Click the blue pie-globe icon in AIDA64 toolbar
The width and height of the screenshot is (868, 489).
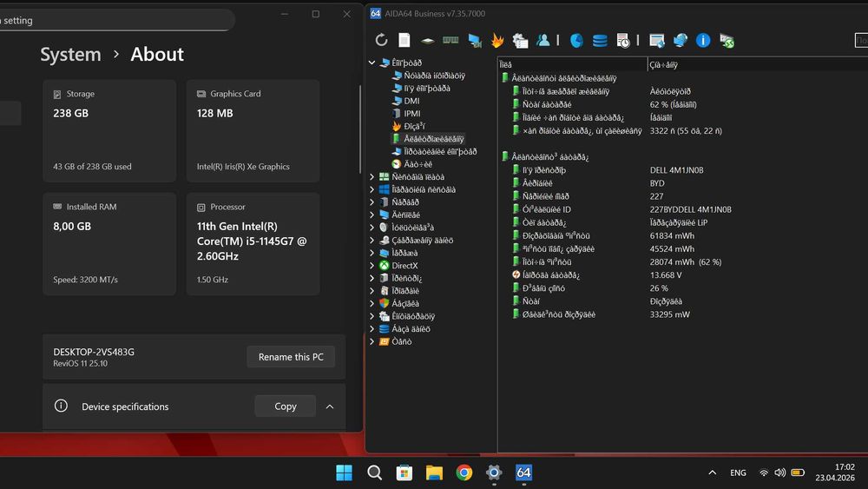tap(576, 41)
